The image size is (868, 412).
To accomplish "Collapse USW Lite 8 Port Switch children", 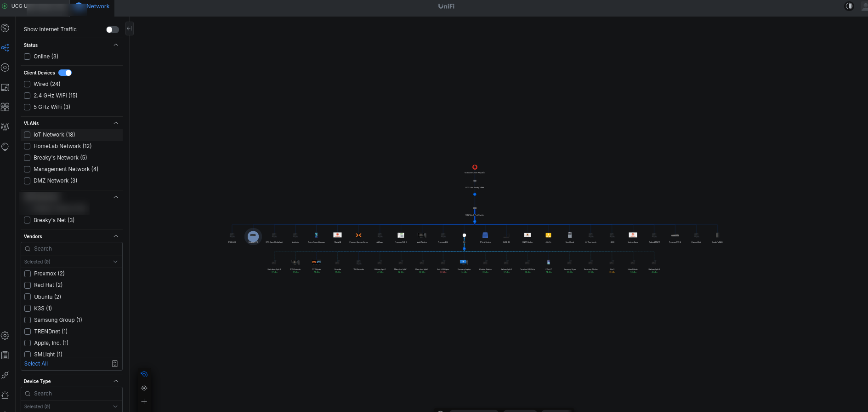I will 475,222.
